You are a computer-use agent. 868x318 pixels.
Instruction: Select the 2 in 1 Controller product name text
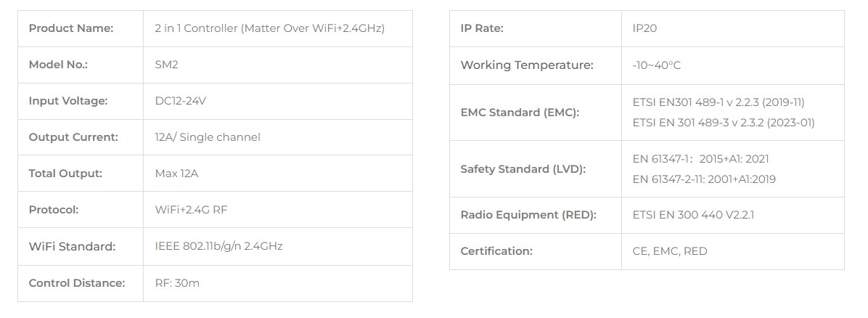click(x=269, y=28)
